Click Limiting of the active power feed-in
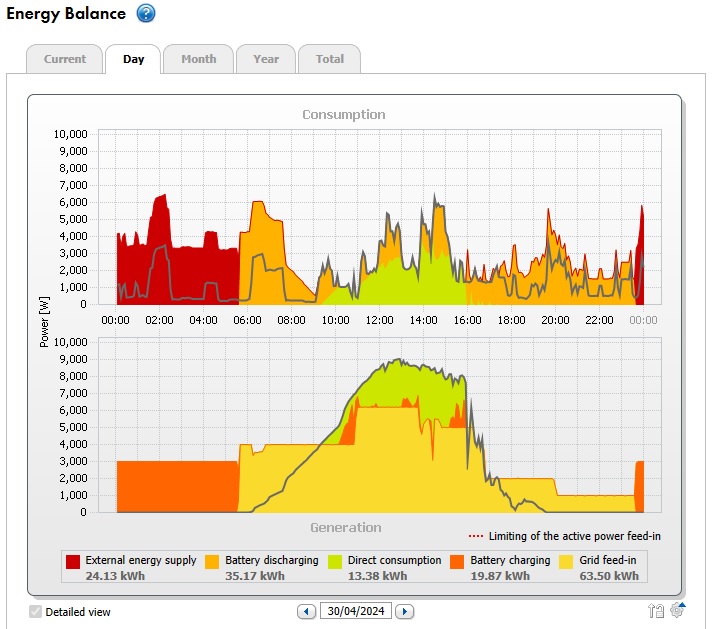This screenshot has height=629, width=713. tap(574, 536)
